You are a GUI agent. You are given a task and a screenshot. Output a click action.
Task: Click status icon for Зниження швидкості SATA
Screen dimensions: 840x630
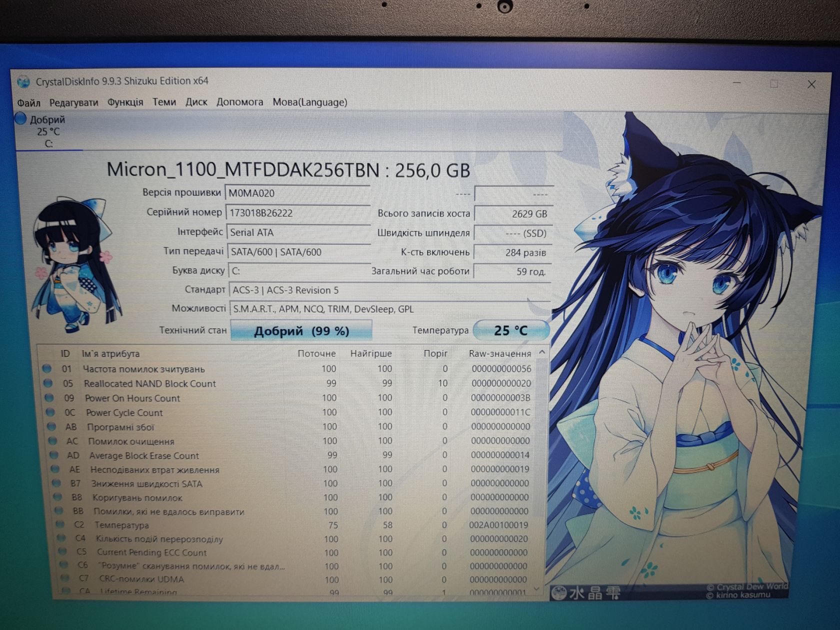(x=56, y=483)
